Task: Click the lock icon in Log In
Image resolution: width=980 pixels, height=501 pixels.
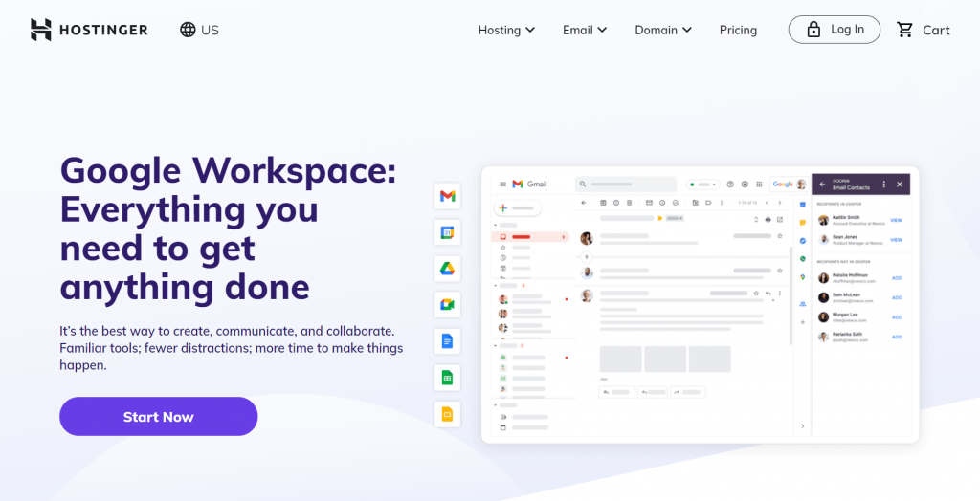Action: click(x=813, y=30)
